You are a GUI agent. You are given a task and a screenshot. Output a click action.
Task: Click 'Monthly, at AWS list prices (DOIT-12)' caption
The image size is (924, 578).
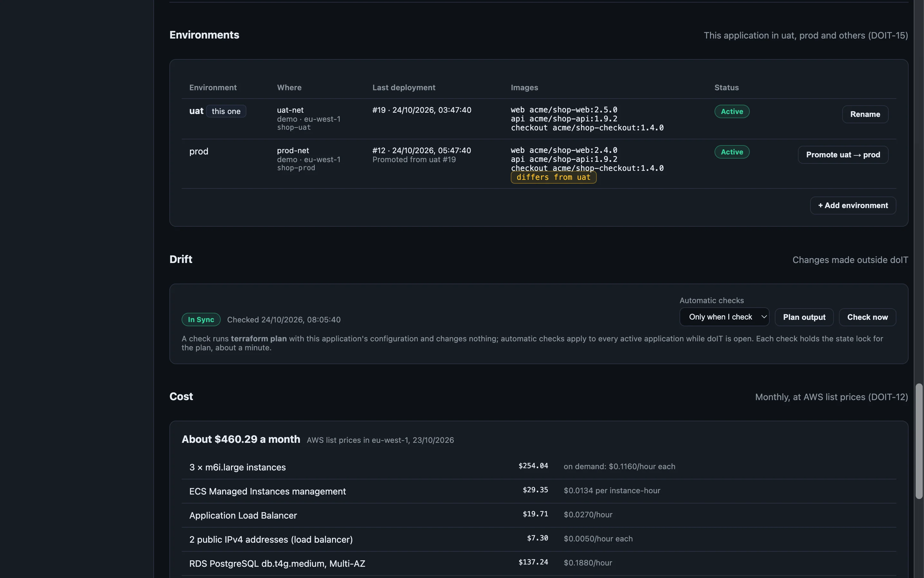click(x=831, y=397)
